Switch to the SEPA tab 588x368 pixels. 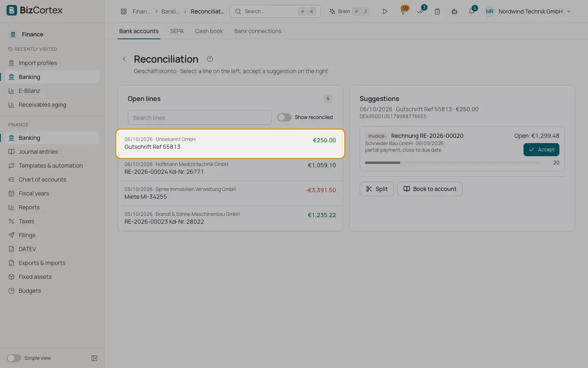click(177, 31)
